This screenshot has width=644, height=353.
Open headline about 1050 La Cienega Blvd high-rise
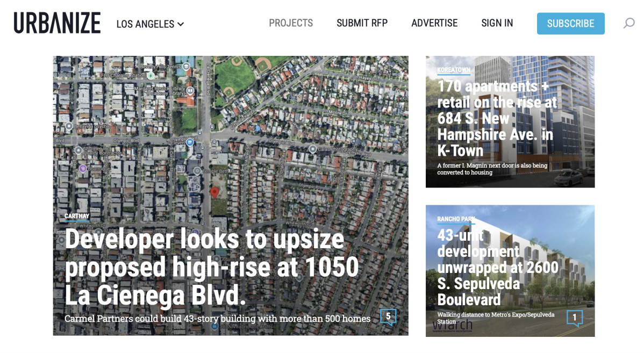(x=211, y=267)
